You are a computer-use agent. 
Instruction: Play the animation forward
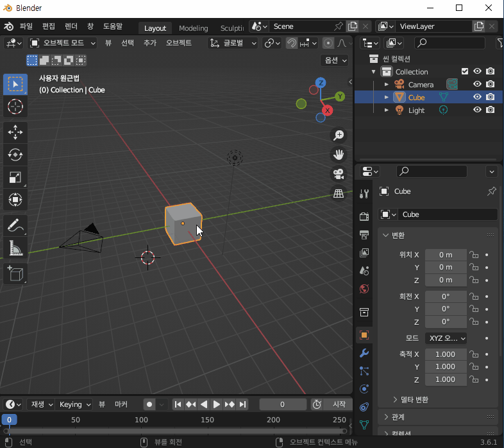point(217,404)
